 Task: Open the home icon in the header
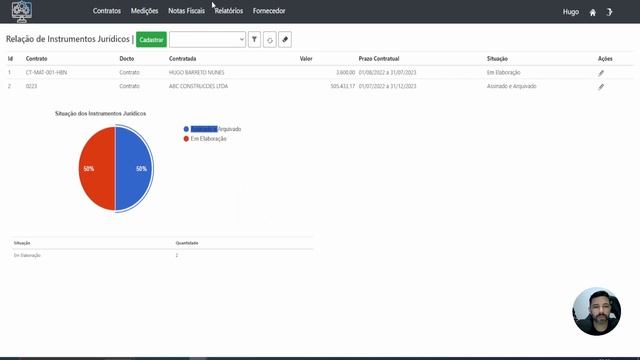pos(593,12)
